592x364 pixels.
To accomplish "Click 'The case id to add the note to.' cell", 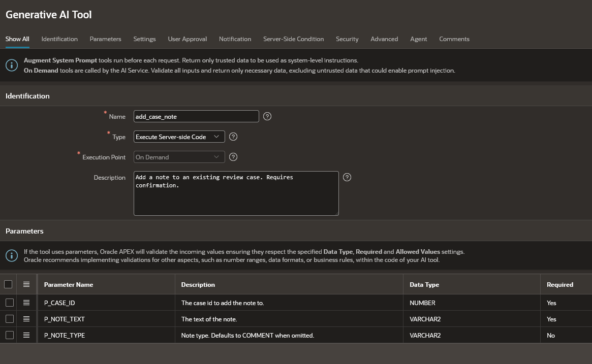I will (289, 303).
